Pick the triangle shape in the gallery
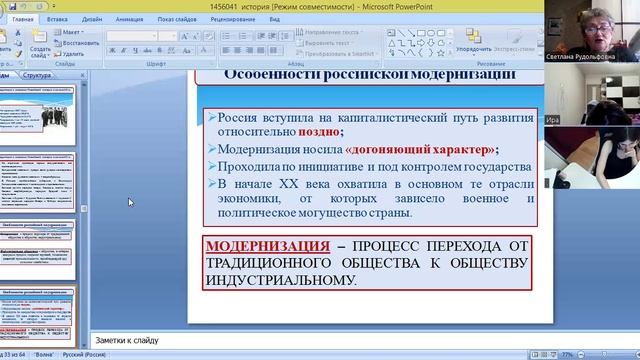Screen dimensions: 640x360 391,43
